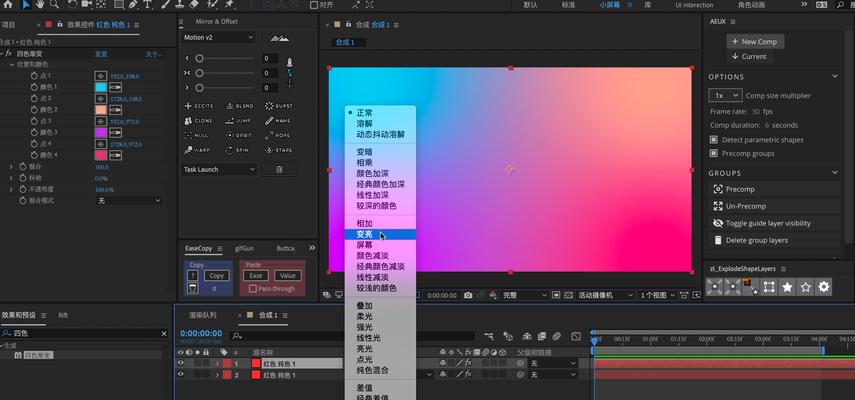This screenshot has width=855, height=400.
Task: Open the Task Launch dropdown
Action: tap(219, 169)
